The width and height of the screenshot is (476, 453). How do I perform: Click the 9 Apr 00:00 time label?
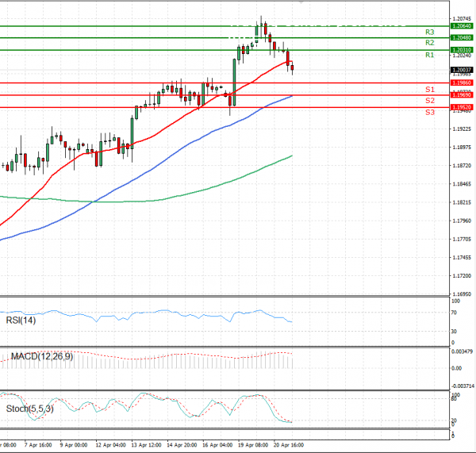point(74,445)
